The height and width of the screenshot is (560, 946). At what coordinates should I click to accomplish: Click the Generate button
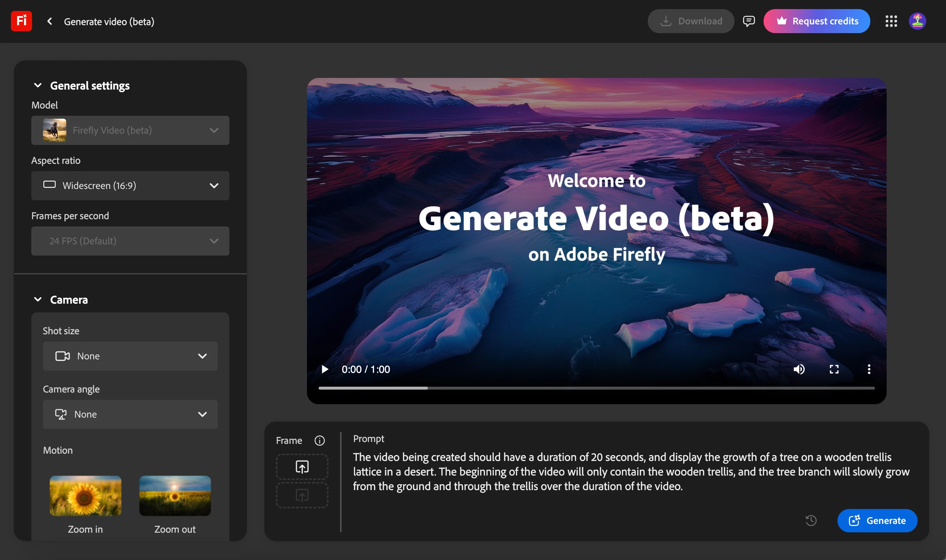coord(877,520)
